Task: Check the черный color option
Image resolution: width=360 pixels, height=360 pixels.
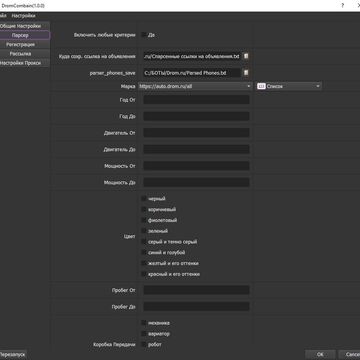Action: pos(144,199)
